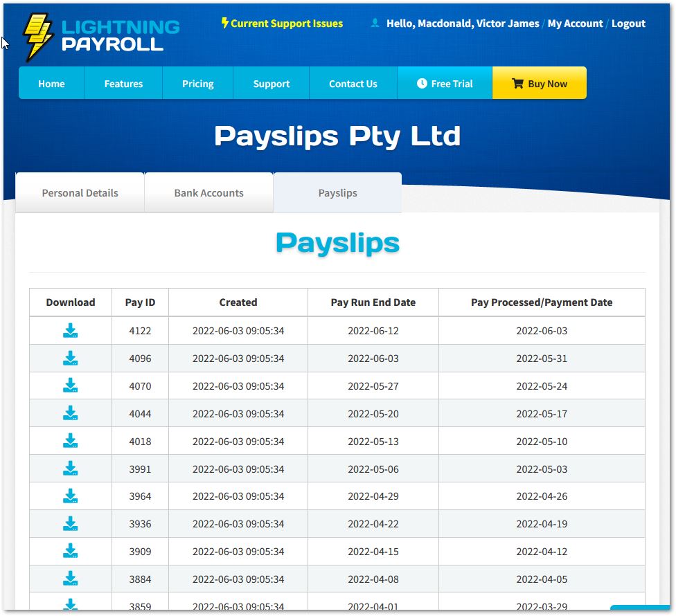676x616 pixels.
Task: Select Pay ID cell 3991
Action: (x=140, y=469)
